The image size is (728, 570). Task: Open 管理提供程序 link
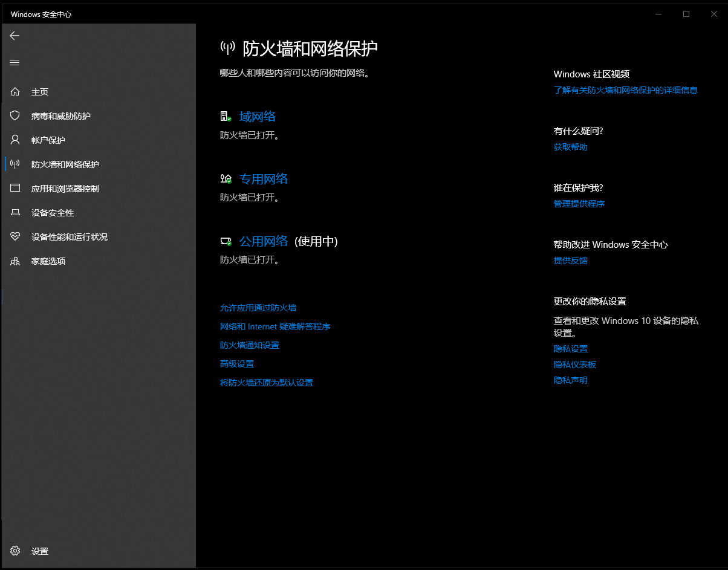tap(579, 204)
